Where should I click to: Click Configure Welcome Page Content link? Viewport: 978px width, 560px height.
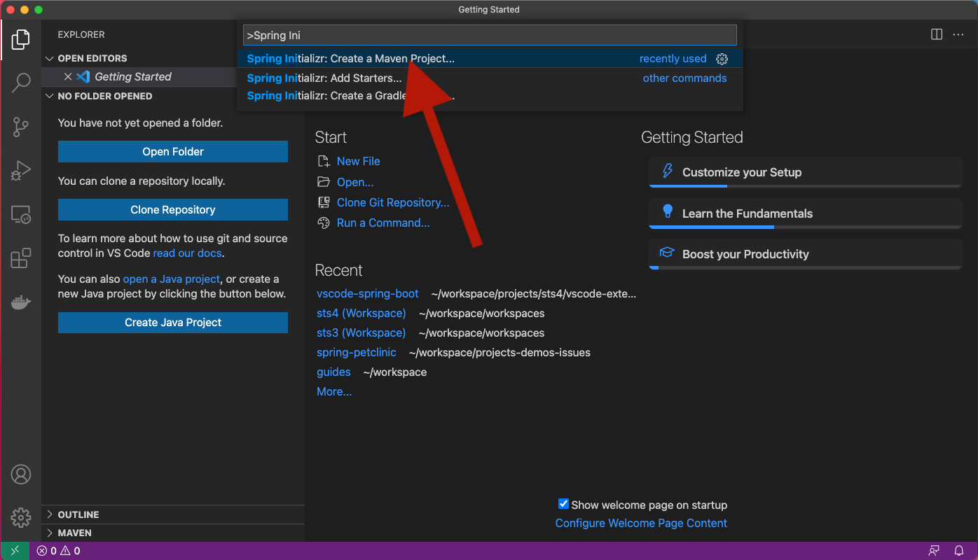(x=641, y=523)
